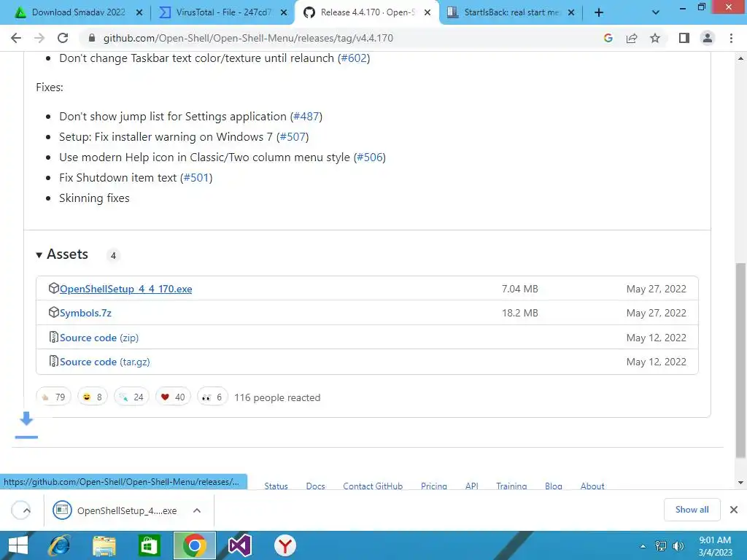The height and width of the screenshot is (560, 747).
Task: Open the volume control in tray
Action: point(678,546)
